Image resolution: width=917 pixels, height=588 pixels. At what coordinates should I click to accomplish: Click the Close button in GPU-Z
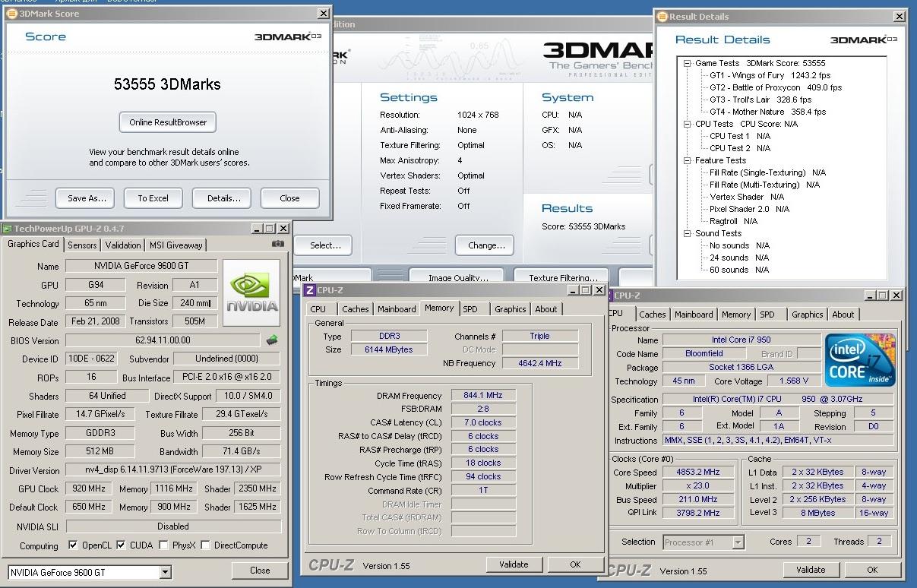260,571
